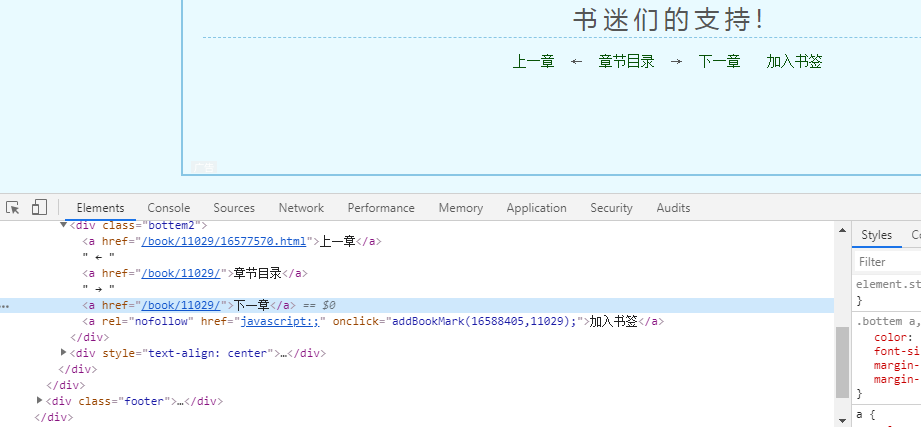Open the Application tab
This screenshot has width=921, height=427.
pos(536,208)
